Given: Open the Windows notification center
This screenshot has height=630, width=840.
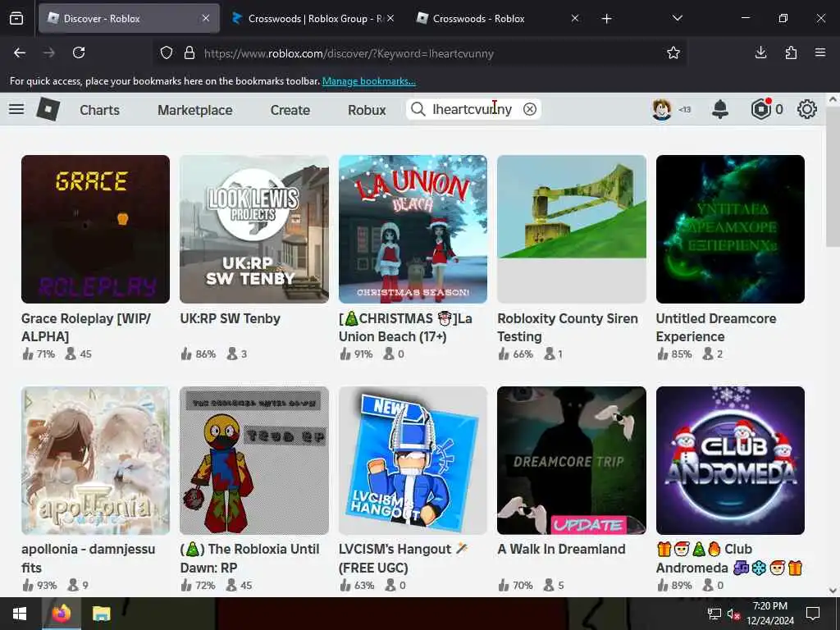Looking at the screenshot, I should coord(813,614).
